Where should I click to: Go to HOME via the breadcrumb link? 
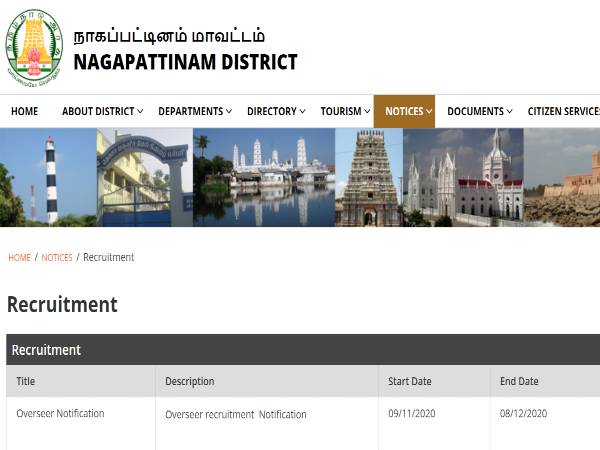(19, 258)
